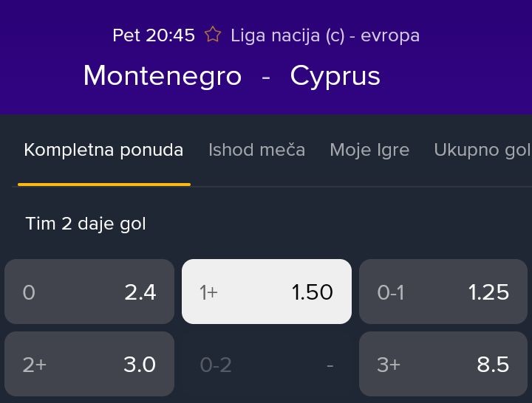Switch to the Kompletna ponuda tab
The height and width of the screenshot is (403, 532).
point(103,150)
